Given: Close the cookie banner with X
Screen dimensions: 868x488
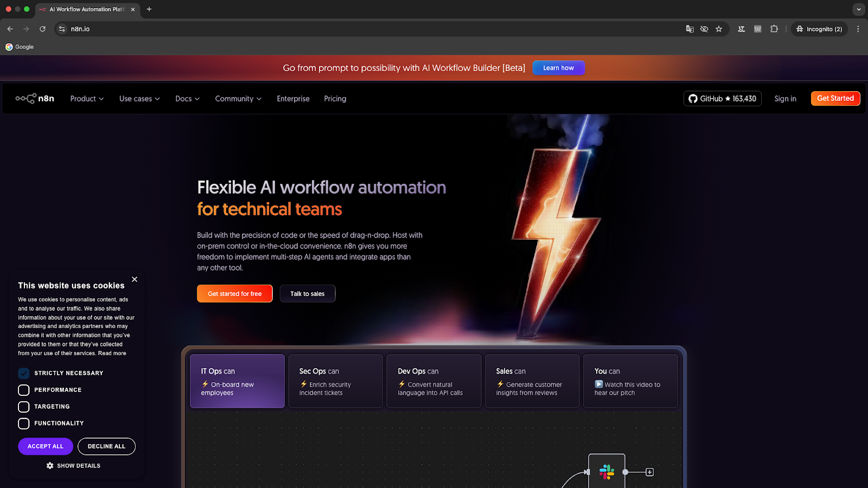Looking at the screenshot, I should [135, 279].
